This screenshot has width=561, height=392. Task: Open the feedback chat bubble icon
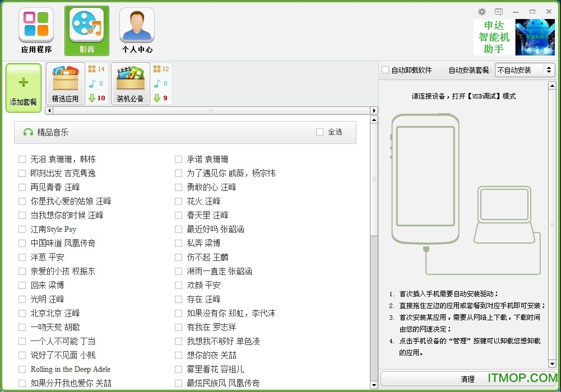coord(499,12)
